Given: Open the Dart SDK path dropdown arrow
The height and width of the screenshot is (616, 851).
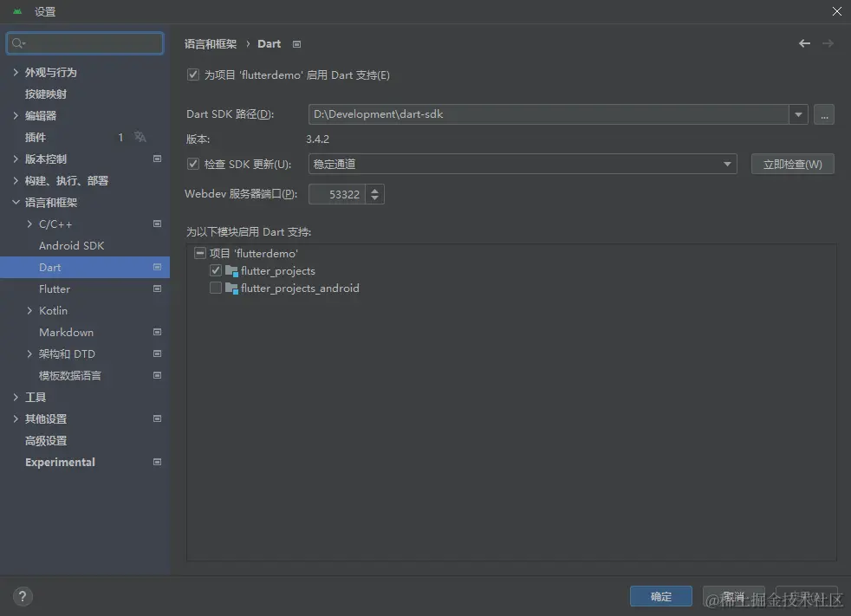Looking at the screenshot, I should click(x=798, y=114).
